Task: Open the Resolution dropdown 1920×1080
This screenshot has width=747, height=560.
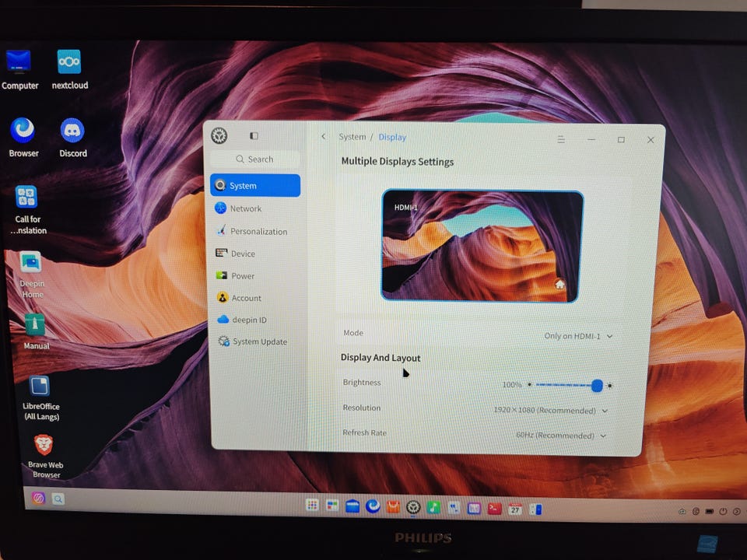Action: pyautogui.click(x=550, y=410)
